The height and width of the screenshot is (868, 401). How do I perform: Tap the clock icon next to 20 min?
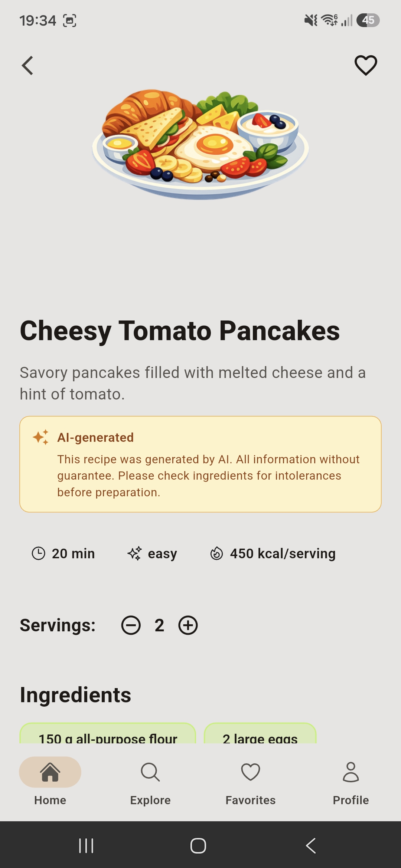point(39,553)
